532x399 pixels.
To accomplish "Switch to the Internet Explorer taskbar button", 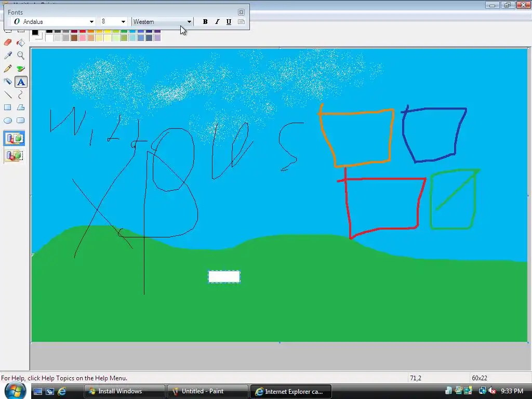I will (290, 391).
